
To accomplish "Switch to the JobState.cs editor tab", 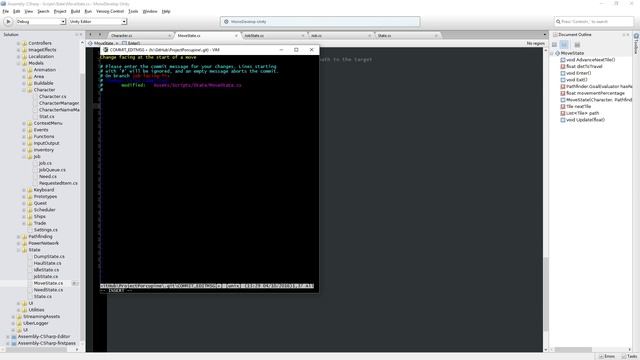I will click(273, 36).
